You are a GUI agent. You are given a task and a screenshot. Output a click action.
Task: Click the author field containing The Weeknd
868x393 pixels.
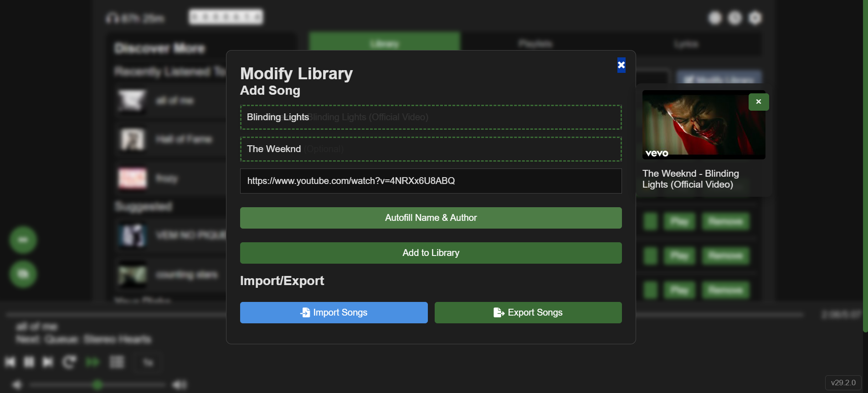coord(431,149)
